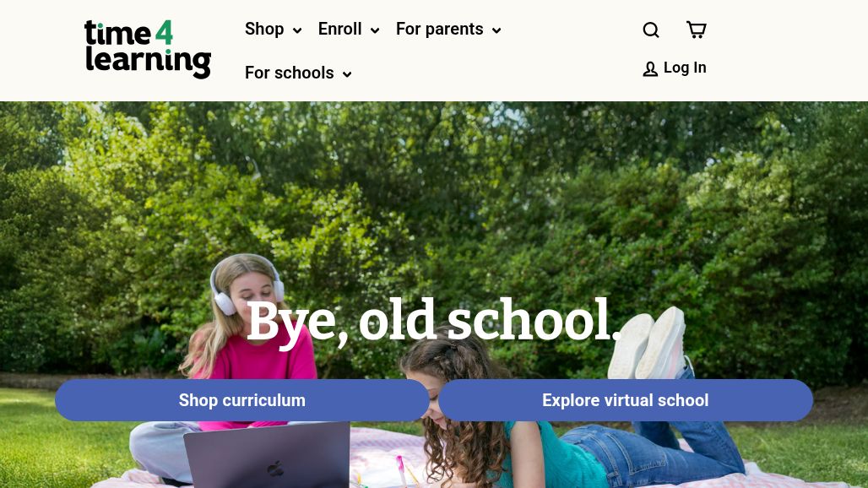Open the Shop menu label

(x=264, y=29)
